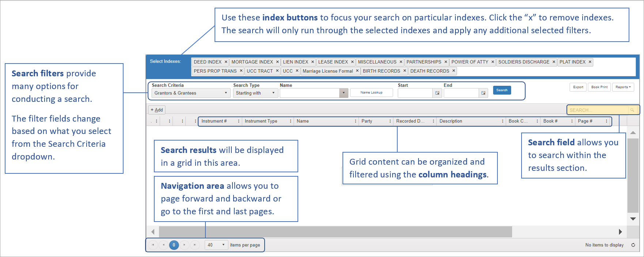Screen dimensions: 644x257
Task: Remove the DEATH RECORDS index
Action: coord(454,71)
